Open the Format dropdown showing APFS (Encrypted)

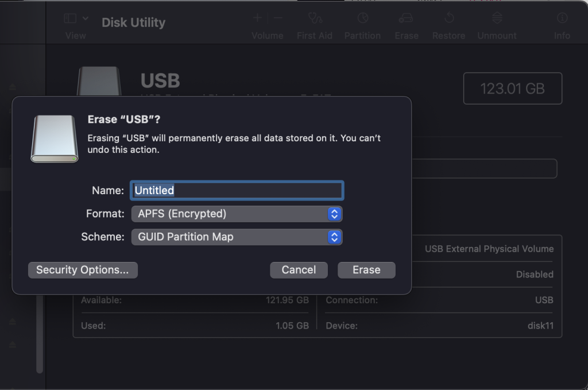click(x=237, y=214)
